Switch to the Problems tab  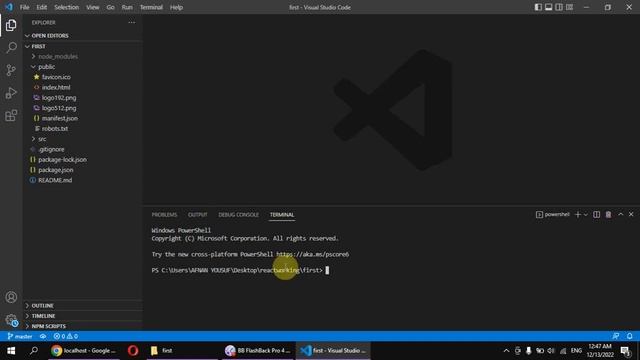click(x=164, y=215)
